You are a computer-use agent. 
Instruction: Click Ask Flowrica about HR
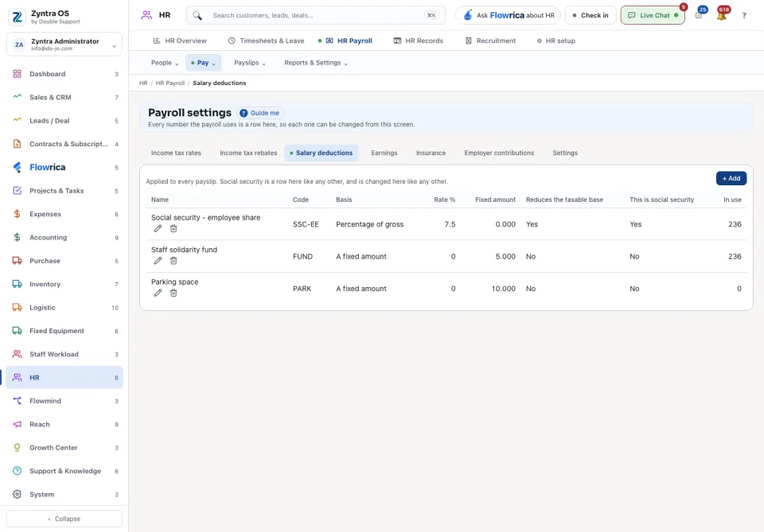tap(508, 15)
